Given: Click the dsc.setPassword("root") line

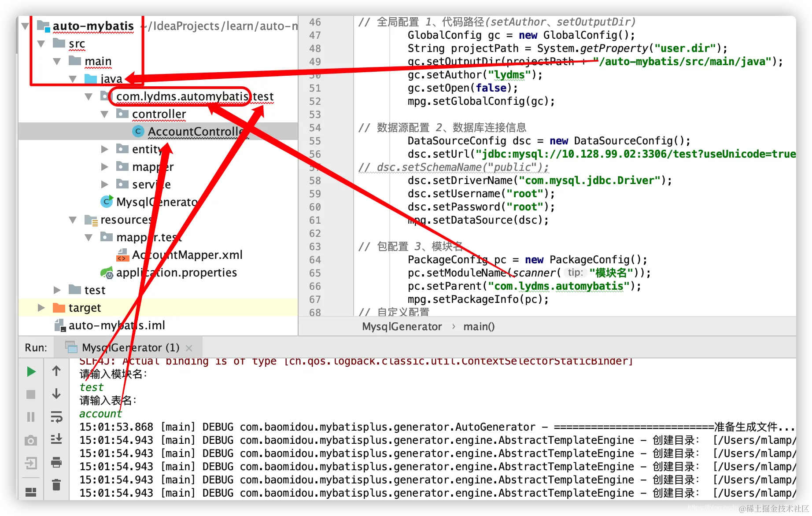Looking at the screenshot, I should click(x=481, y=207).
